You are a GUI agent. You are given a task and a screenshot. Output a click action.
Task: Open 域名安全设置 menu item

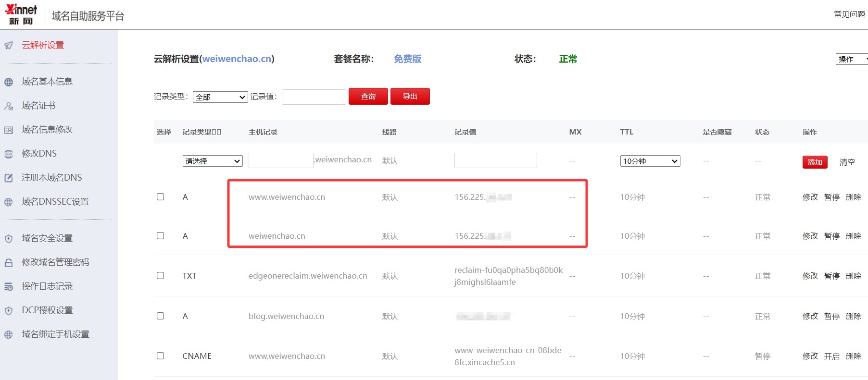coord(47,238)
